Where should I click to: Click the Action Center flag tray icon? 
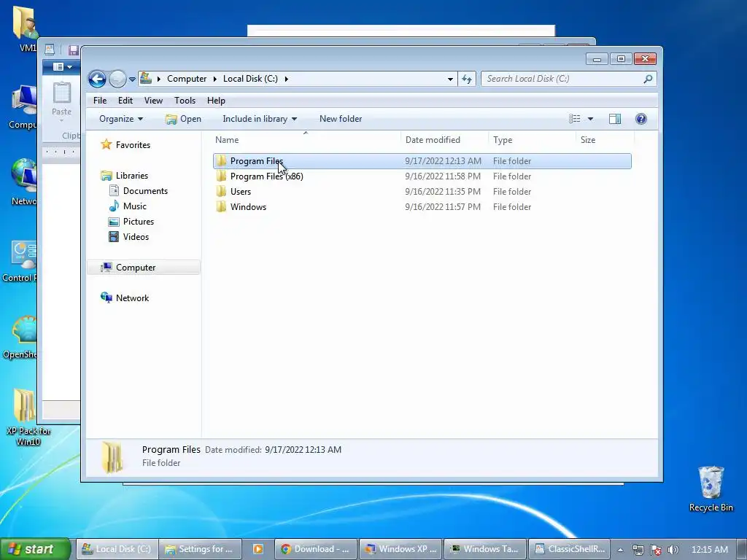click(x=656, y=550)
